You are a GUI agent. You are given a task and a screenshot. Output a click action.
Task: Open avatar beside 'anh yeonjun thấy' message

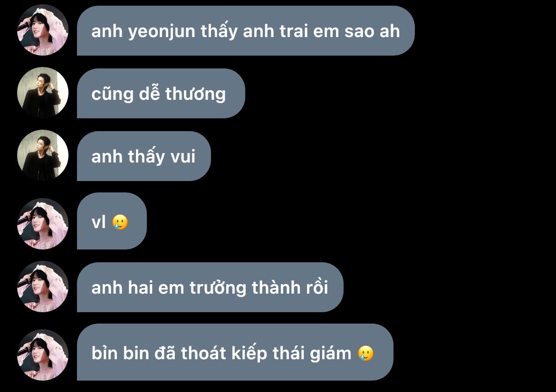pyautogui.click(x=43, y=30)
